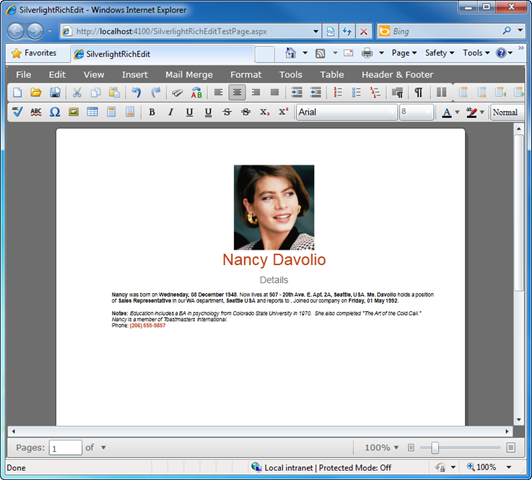Viewport: 532px width, 480px height.
Task: Insert a picture into the document
Action: [74, 112]
